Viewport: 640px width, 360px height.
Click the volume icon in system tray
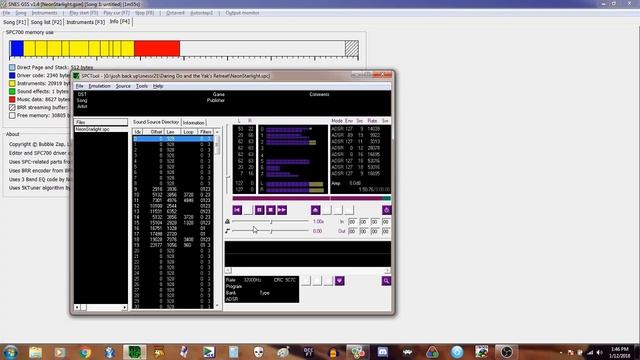(600, 352)
